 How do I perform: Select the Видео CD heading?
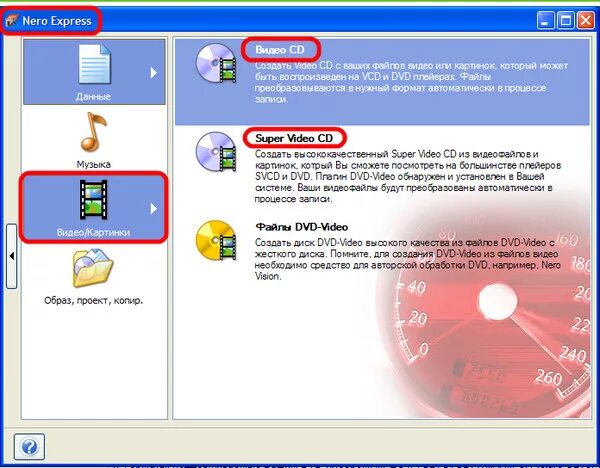(280, 50)
